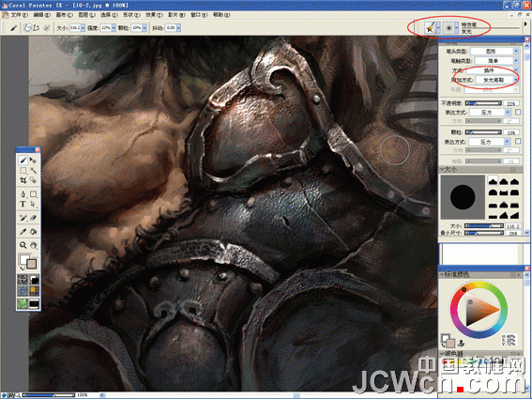Open the 笔触类型 stroke type dropdown

point(496,61)
